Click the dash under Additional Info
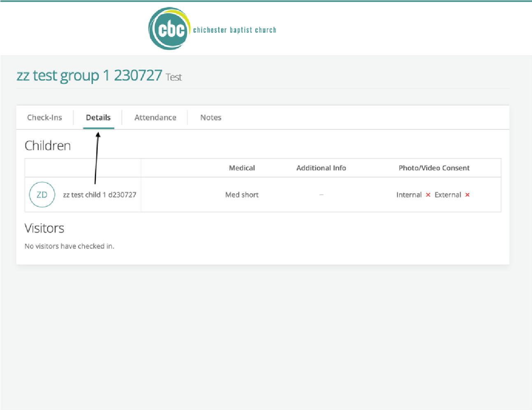Image resolution: width=532 pixels, height=410 pixels. [321, 195]
